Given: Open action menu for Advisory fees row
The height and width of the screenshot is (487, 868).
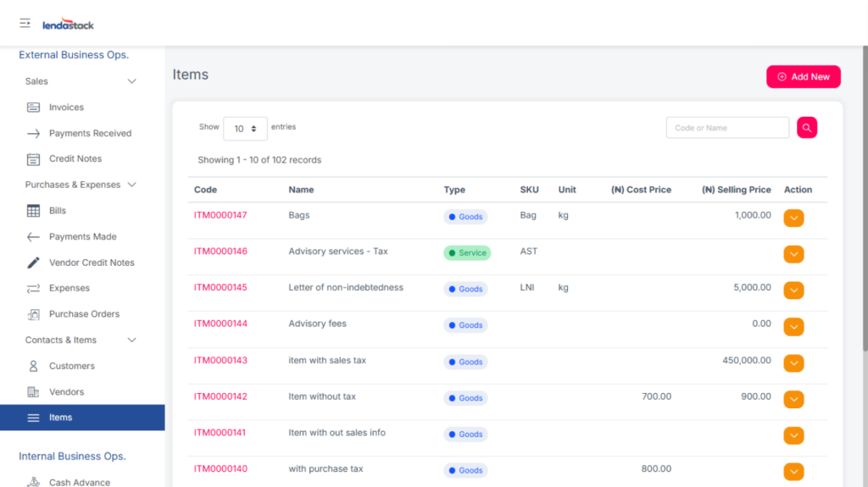Looking at the screenshot, I should [x=793, y=326].
